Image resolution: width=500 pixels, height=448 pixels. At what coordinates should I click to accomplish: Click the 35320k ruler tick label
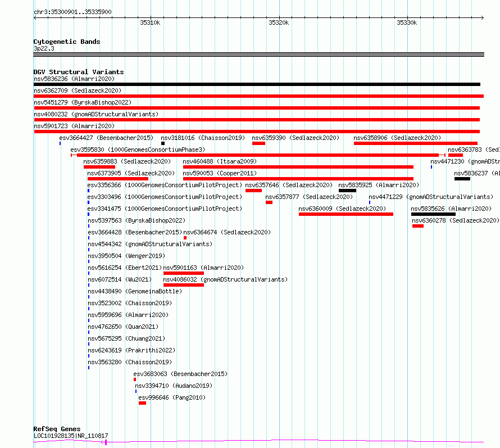[x=279, y=22]
